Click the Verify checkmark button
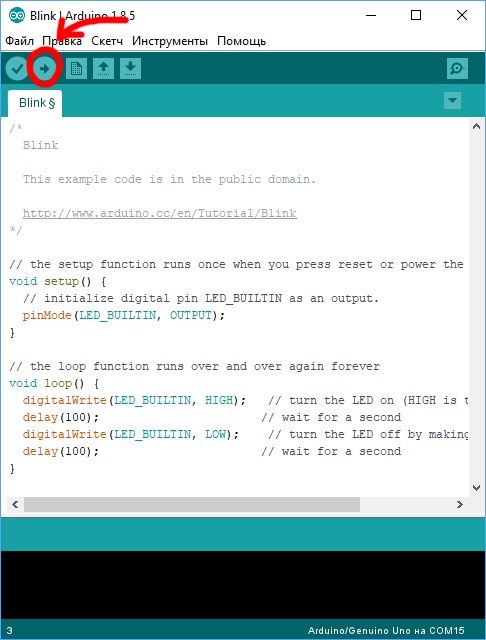The height and width of the screenshot is (640, 486). [17, 69]
